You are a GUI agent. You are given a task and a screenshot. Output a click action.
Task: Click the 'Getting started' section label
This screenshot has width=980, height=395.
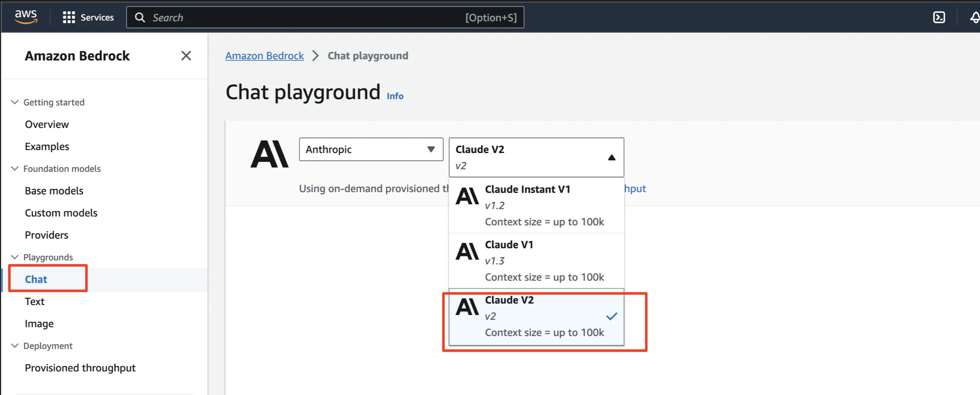[x=54, y=102]
